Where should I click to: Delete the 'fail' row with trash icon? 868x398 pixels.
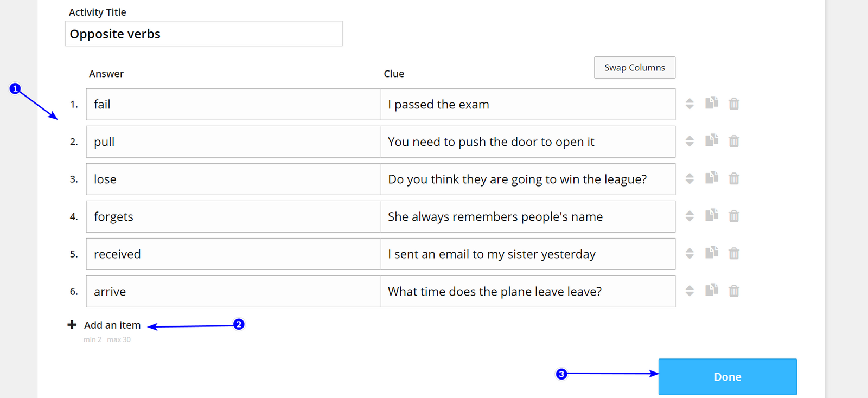[x=733, y=104]
